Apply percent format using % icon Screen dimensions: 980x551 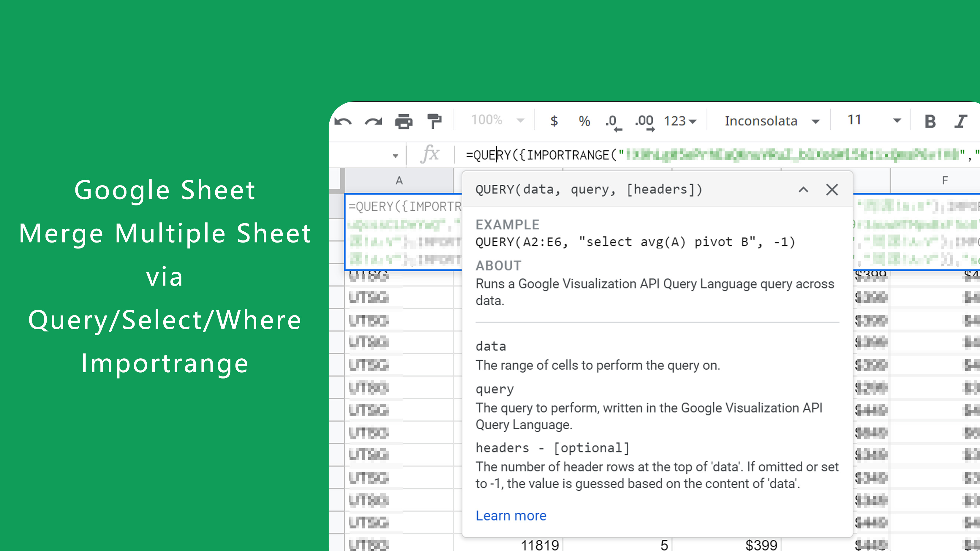click(x=584, y=121)
